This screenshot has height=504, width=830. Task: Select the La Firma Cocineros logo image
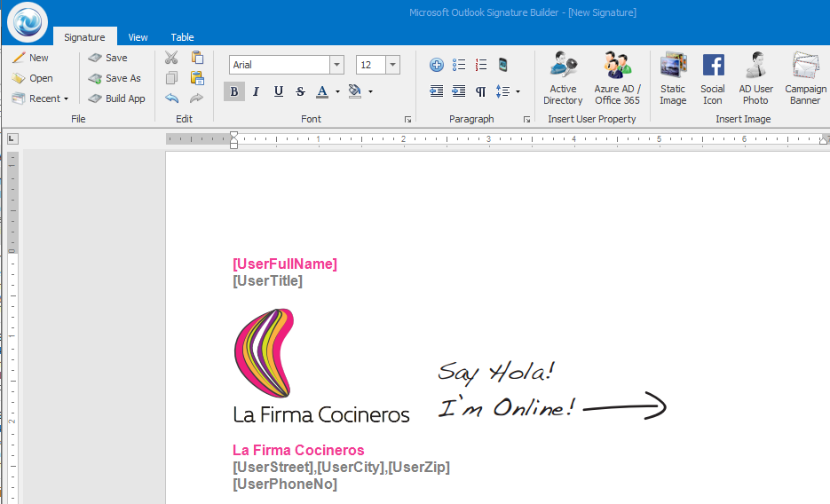(x=321, y=366)
